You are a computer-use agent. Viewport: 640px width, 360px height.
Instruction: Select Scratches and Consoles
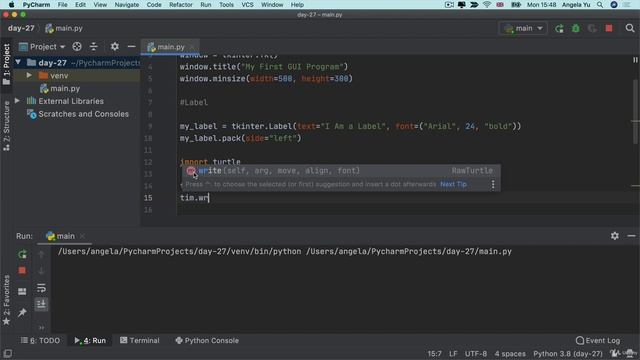coord(83,114)
